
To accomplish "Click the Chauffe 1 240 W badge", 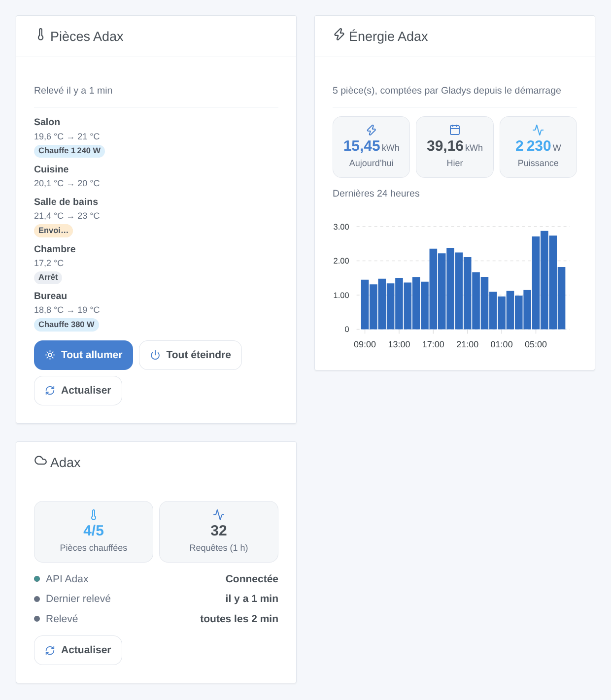I will click(69, 151).
